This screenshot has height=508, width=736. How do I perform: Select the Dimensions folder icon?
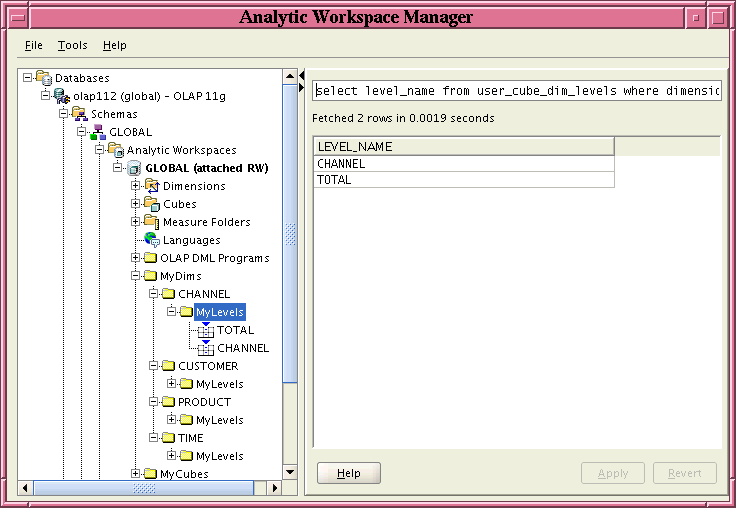tap(152, 186)
